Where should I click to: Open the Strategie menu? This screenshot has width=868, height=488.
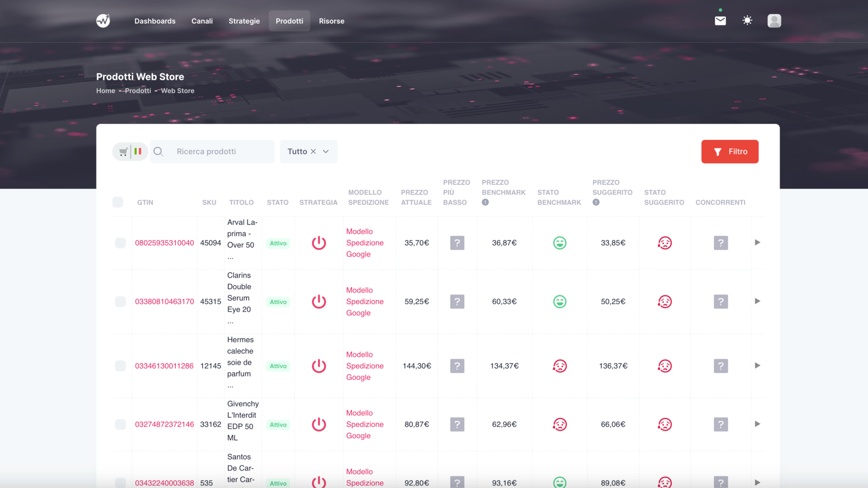[x=244, y=21]
